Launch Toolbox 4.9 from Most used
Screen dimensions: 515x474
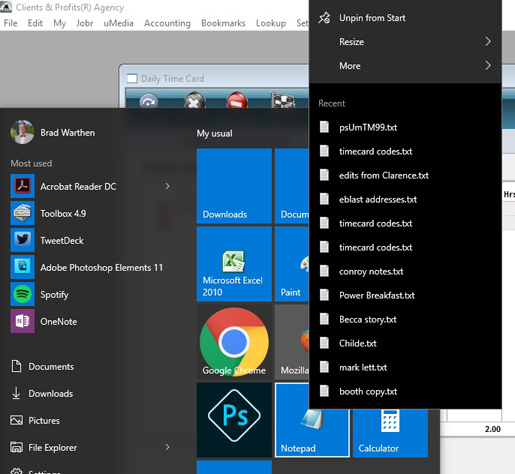click(x=22, y=213)
